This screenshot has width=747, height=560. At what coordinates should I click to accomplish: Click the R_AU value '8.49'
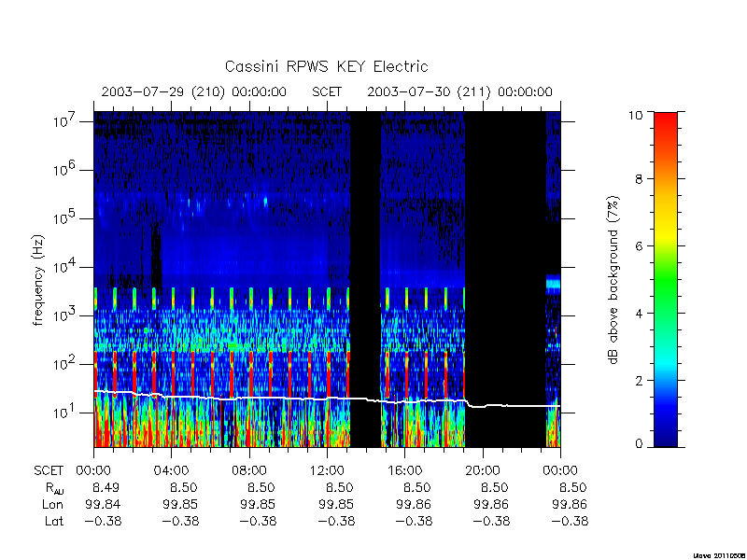pos(106,487)
